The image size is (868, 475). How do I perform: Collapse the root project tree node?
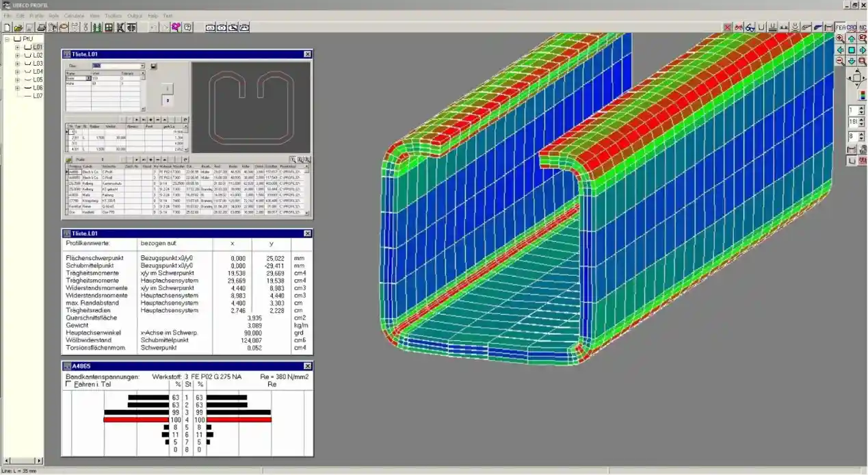tap(7, 39)
